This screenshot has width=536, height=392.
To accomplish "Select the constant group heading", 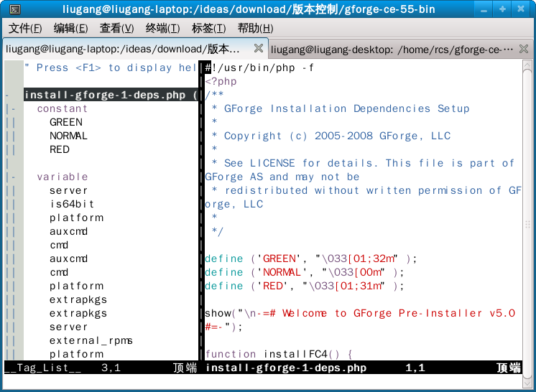I will click(x=63, y=108).
